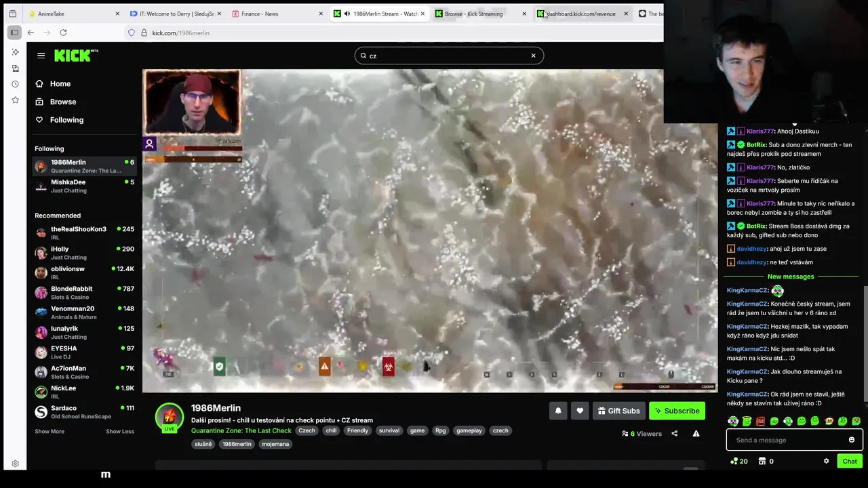The image size is (868, 488).
Task: Report the stream via warning triangle icon
Action: click(696, 434)
